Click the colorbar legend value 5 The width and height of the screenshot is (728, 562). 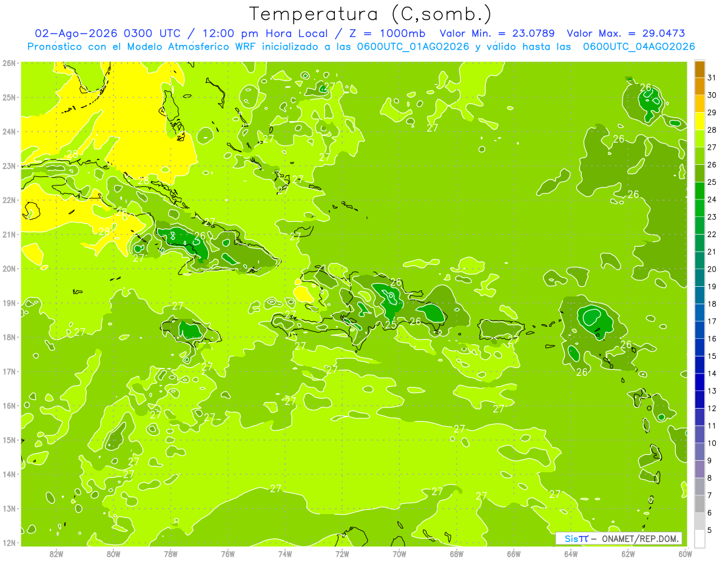710,530
